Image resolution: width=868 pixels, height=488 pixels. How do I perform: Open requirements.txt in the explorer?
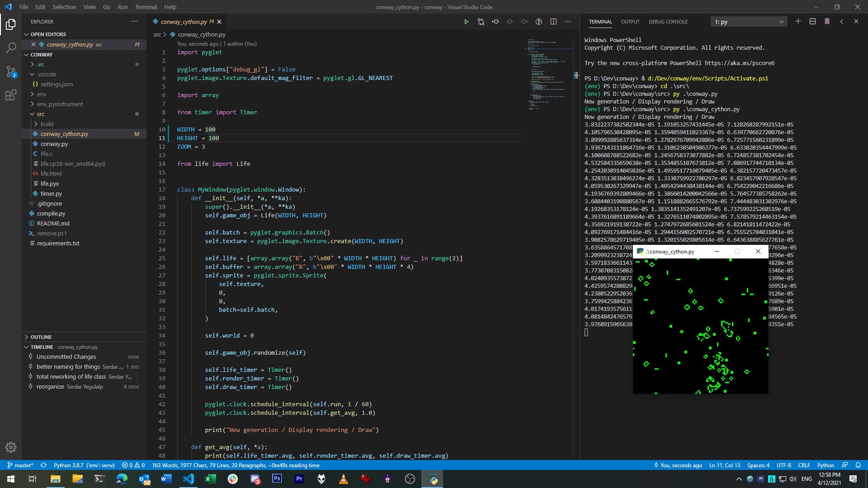point(84,243)
